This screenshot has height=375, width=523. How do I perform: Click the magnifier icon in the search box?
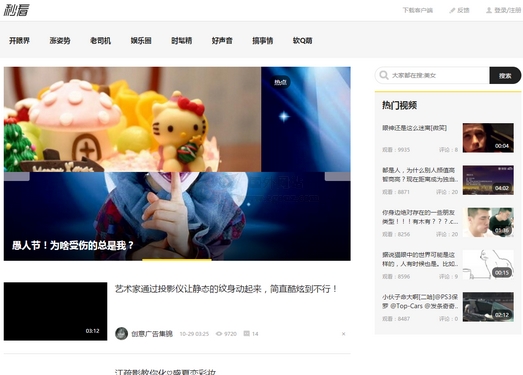tap(384, 75)
